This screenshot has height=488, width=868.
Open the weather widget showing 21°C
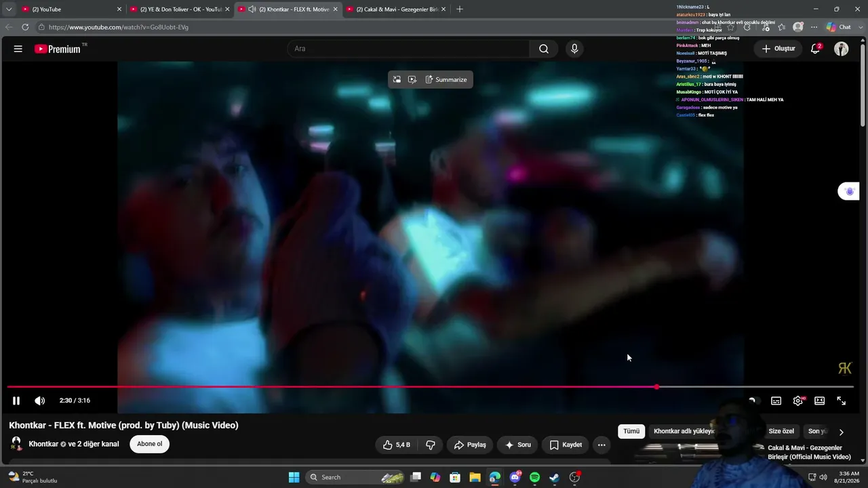click(33, 477)
